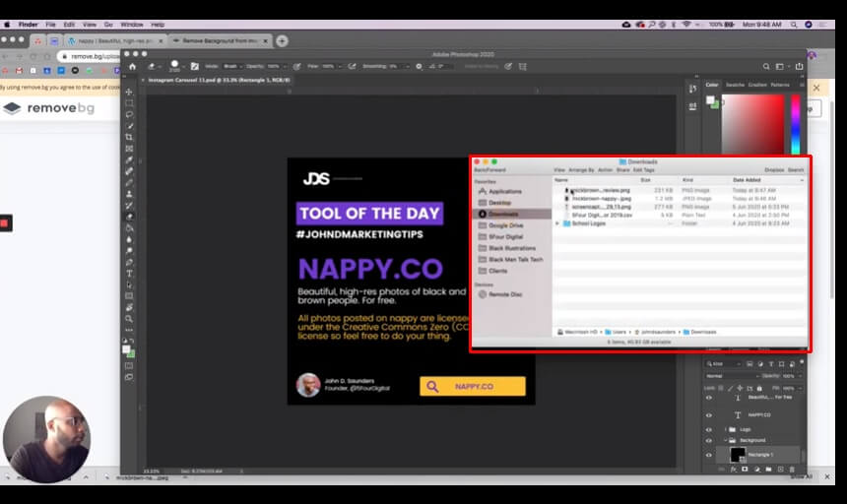Open Photoshop search magnifier icon
This screenshot has width=847, height=504.
(x=766, y=66)
